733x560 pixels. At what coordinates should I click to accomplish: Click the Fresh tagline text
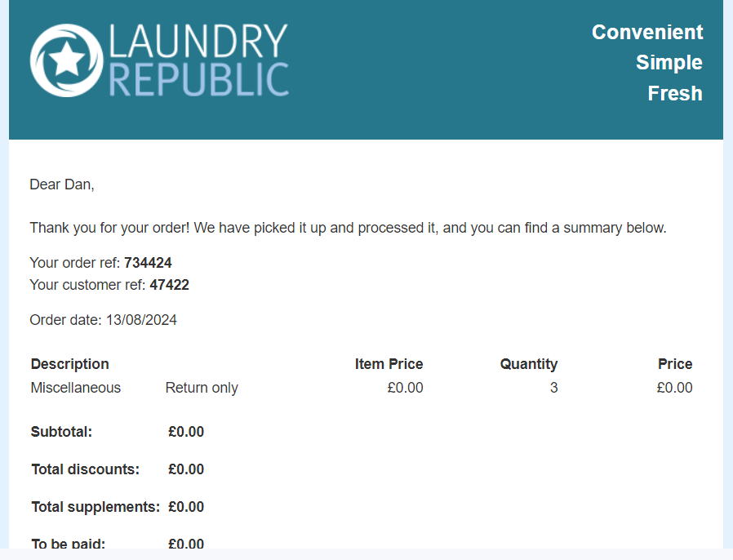pos(675,93)
